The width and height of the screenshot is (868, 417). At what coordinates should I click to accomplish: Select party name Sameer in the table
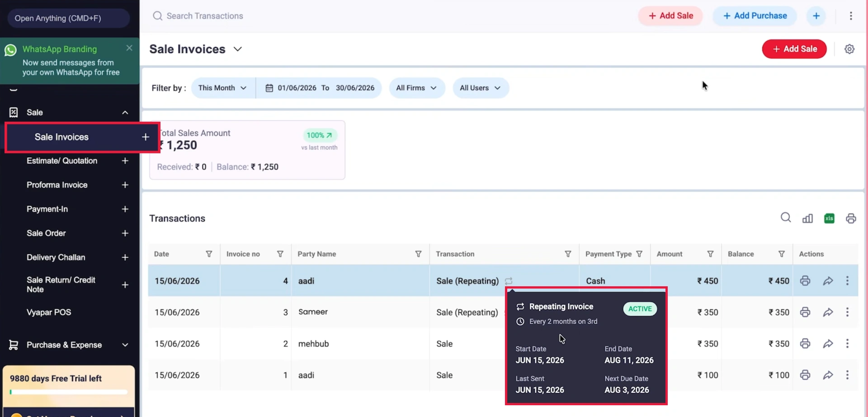click(313, 312)
